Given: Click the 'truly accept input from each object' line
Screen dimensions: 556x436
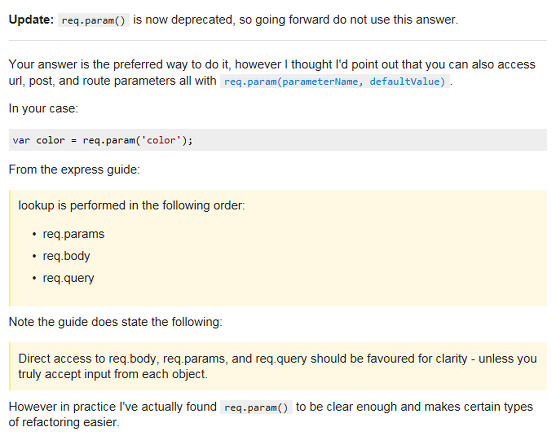Looking at the screenshot, I should [x=113, y=374].
